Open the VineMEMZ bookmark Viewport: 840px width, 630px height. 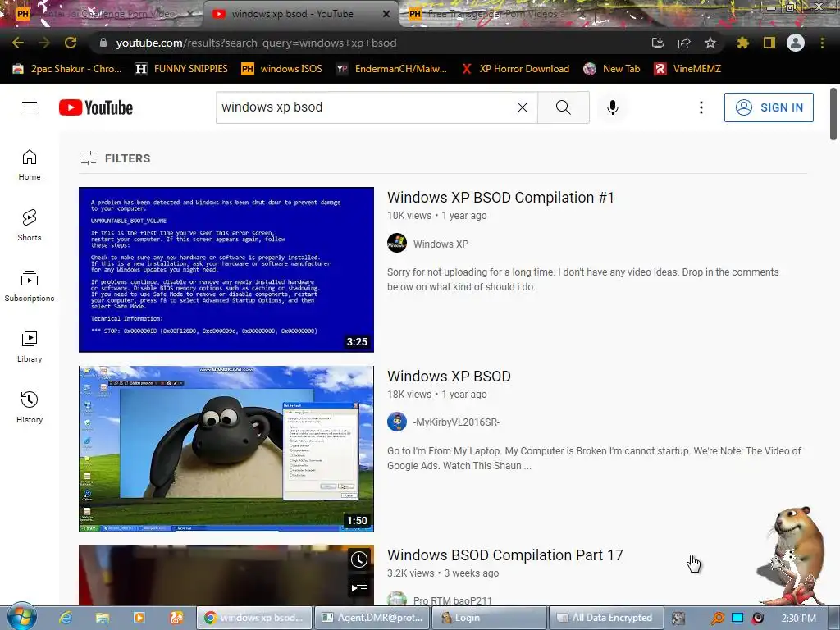[688, 69]
